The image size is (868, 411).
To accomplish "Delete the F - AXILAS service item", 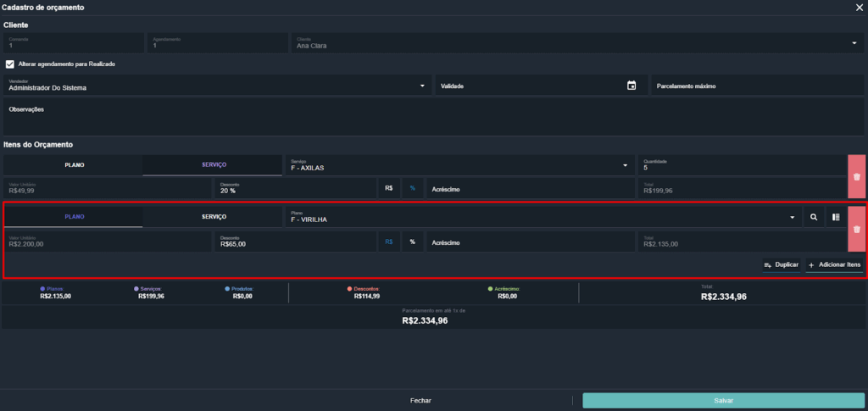I will tap(856, 176).
